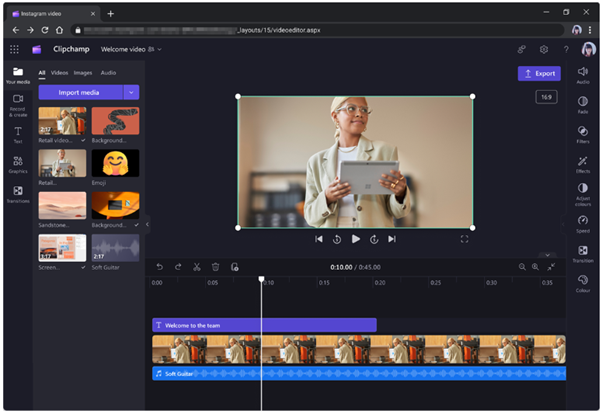Image resolution: width=602 pixels, height=414 pixels.
Task: Expand the Import media dropdown arrow
Action: click(131, 92)
